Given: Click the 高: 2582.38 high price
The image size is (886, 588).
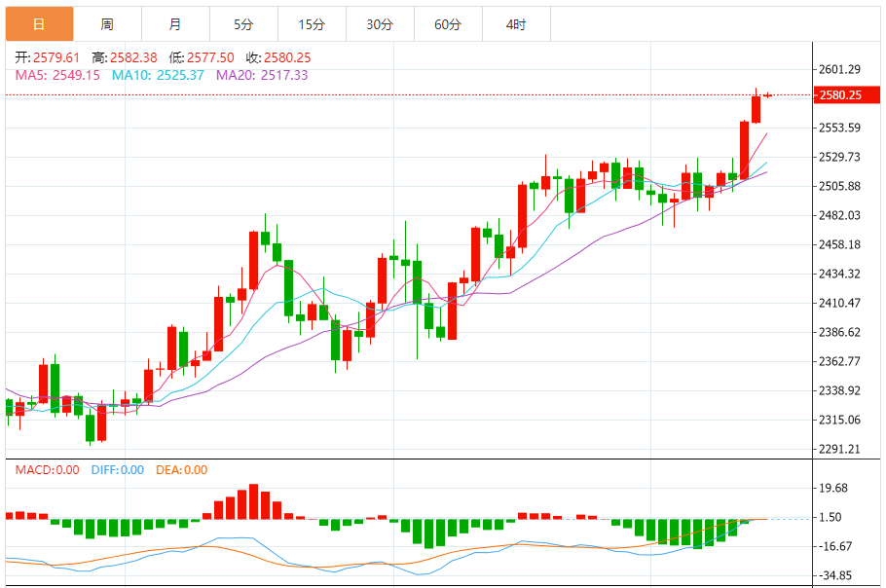Looking at the screenshot, I should (x=125, y=57).
